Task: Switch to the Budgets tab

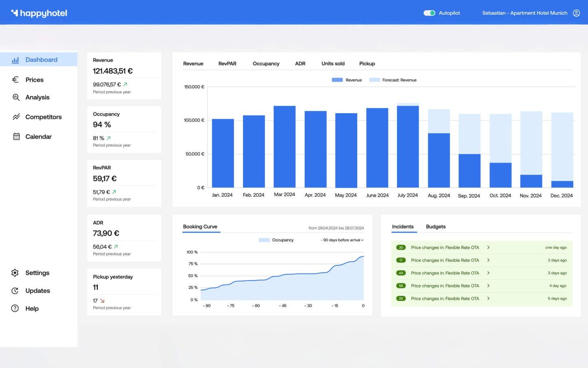Action: pos(435,227)
